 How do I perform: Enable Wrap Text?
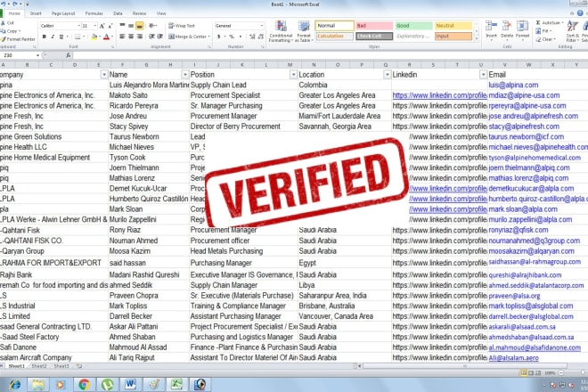click(x=182, y=26)
